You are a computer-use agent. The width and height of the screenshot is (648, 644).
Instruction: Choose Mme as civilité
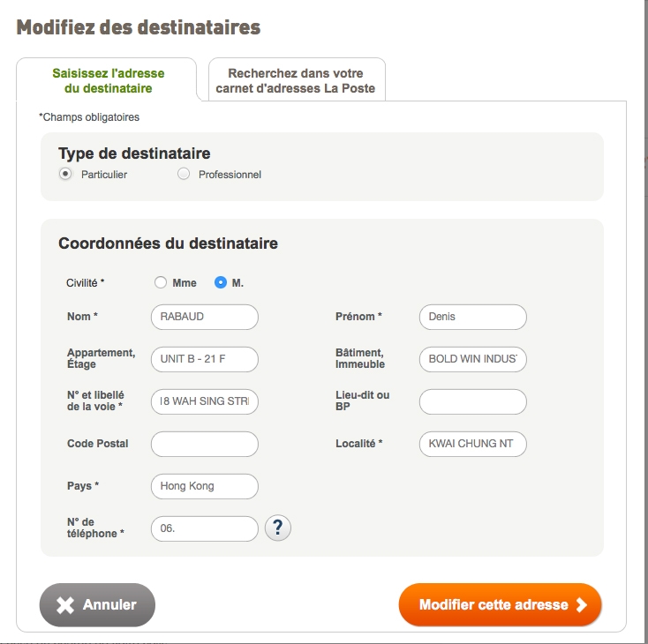[160, 283]
